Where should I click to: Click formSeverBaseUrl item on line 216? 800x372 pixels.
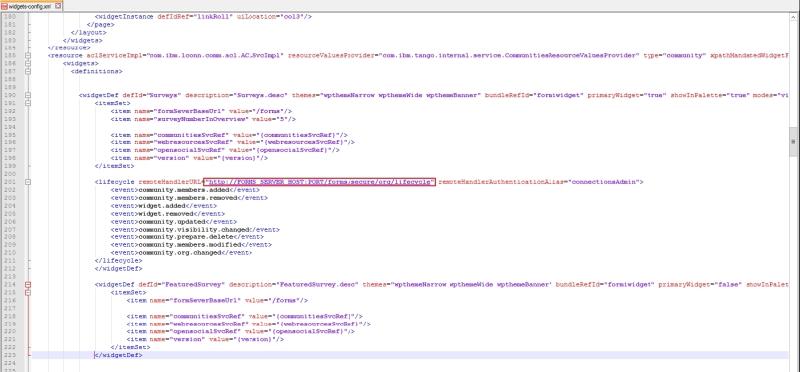click(217, 300)
